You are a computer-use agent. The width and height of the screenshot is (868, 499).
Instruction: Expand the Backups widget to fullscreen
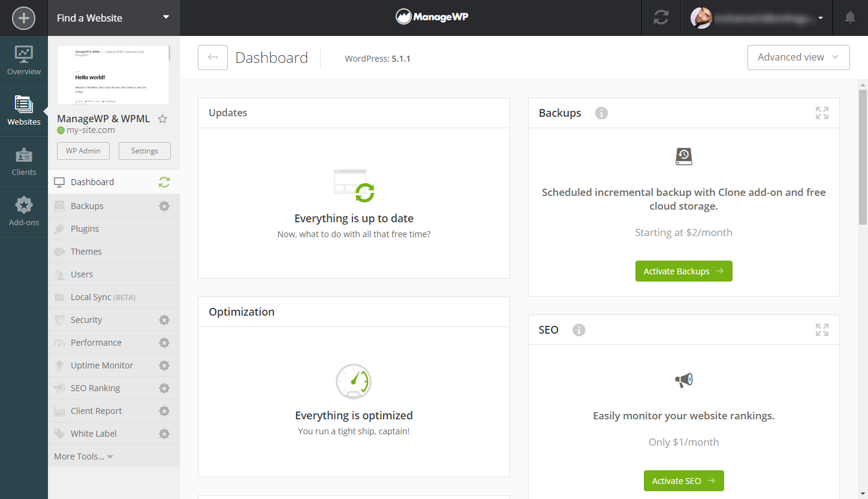(822, 113)
